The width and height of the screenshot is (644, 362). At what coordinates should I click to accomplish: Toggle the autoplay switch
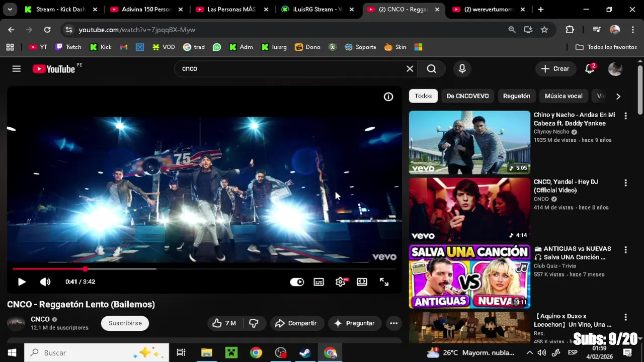(x=297, y=282)
